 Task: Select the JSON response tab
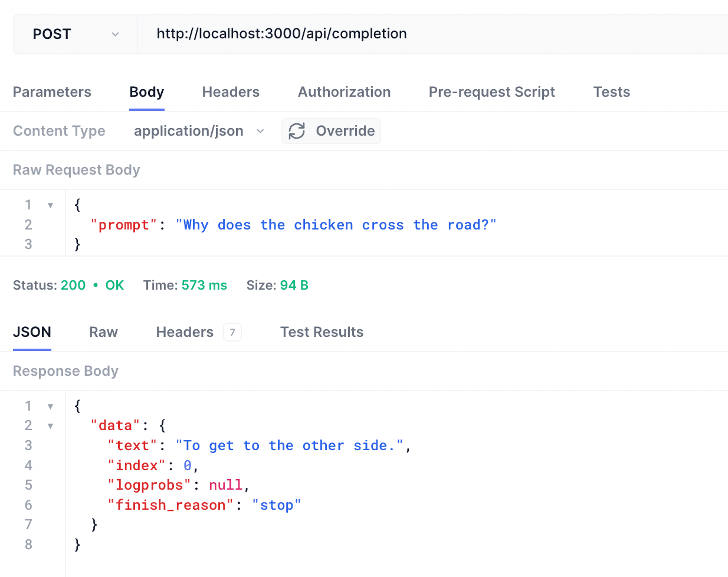click(32, 332)
